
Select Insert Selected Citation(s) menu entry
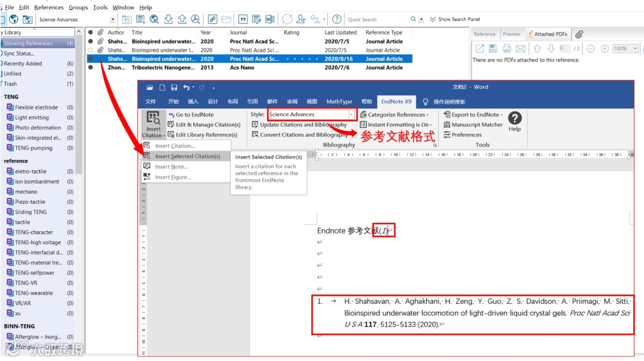point(185,156)
